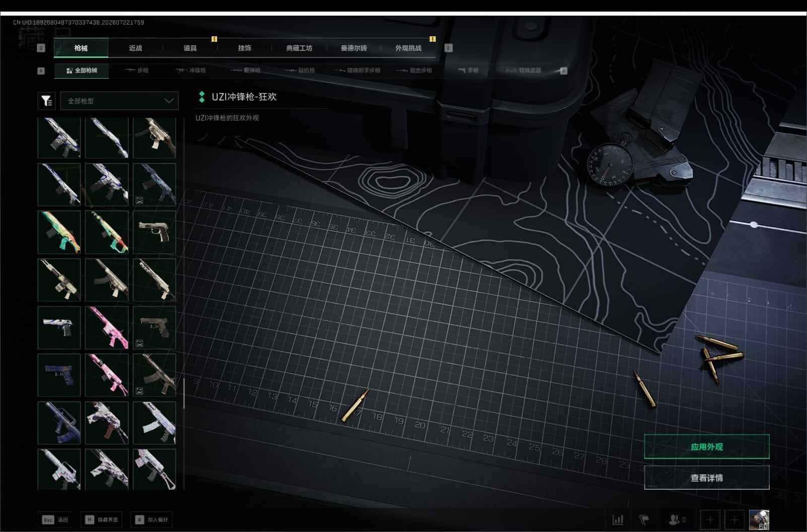Filter skins by 精确射手步枪
Image resolution: width=807 pixels, height=532 pixels.
pos(357,71)
